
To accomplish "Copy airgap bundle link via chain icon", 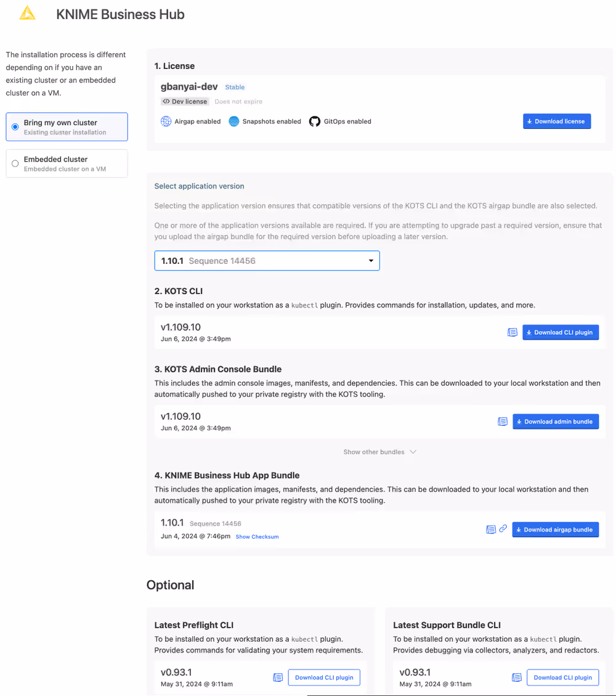I will point(503,528).
